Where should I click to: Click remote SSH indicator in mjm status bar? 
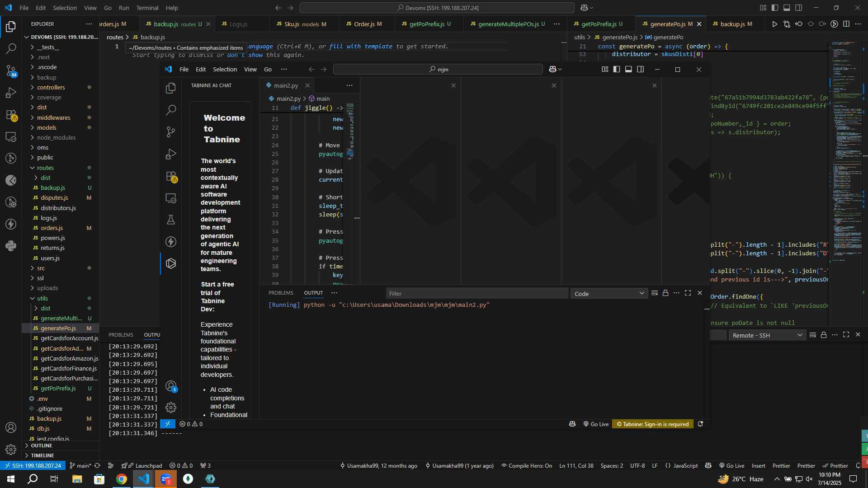click(x=168, y=424)
